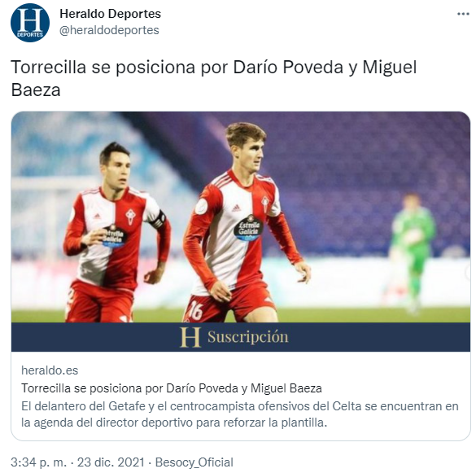Click the gold H logo in Suscripción banner
The height and width of the screenshot is (473, 476).
190,337
